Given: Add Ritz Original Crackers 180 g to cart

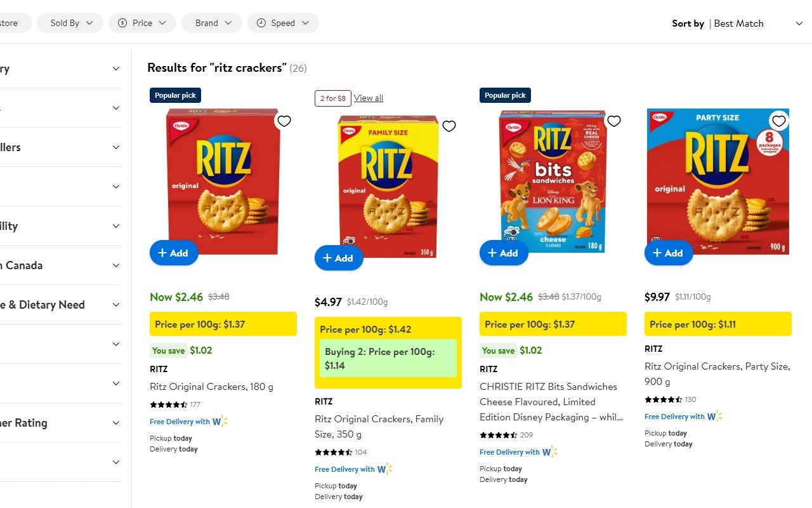Looking at the screenshot, I should [x=174, y=253].
